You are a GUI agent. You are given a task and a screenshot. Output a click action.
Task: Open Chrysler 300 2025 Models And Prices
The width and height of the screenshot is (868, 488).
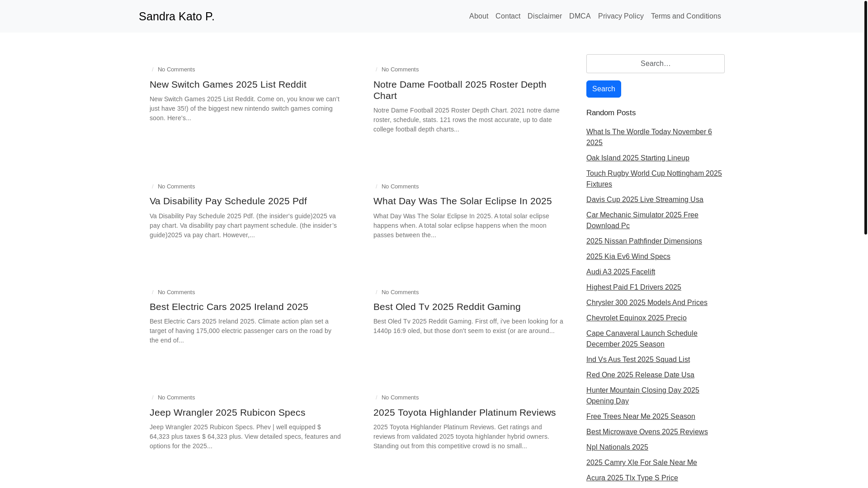647,303
